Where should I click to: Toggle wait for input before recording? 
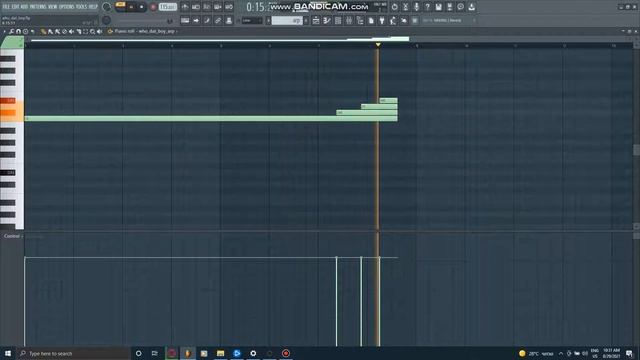click(196, 7)
